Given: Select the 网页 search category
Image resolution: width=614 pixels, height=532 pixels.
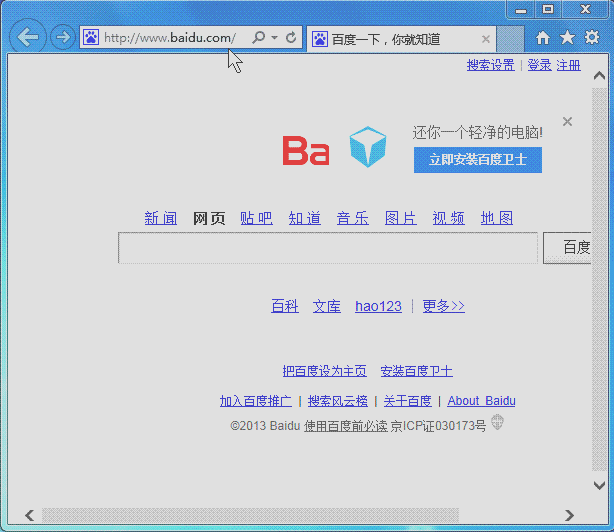Looking at the screenshot, I should 209,218.
